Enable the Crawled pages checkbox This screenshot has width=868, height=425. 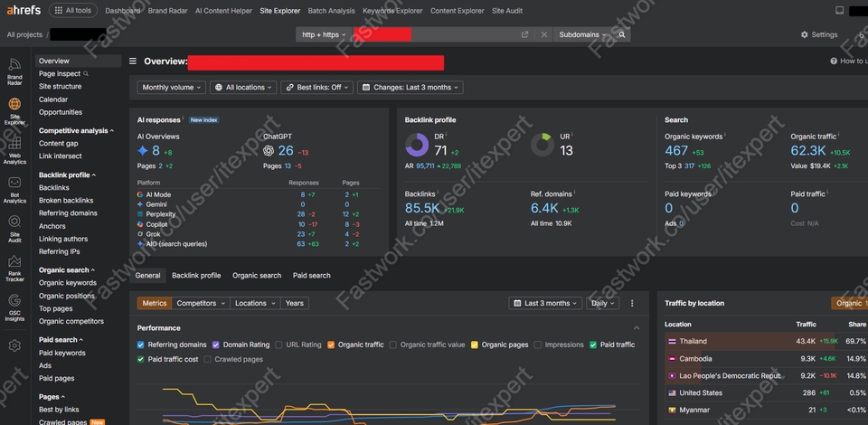208,359
